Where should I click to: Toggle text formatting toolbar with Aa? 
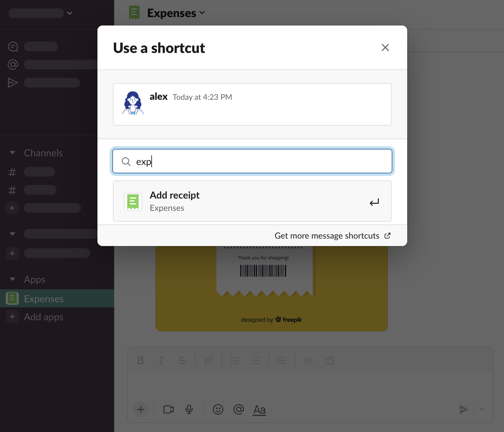[x=259, y=409]
